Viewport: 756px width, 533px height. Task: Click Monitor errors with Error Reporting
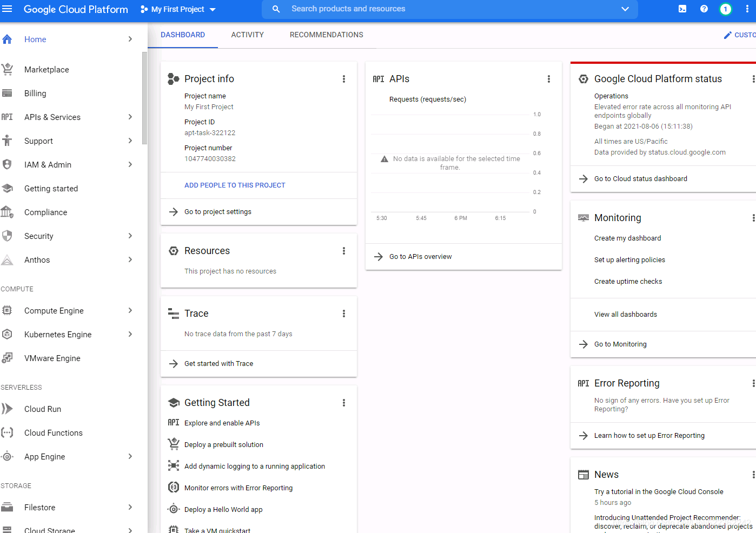click(238, 488)
